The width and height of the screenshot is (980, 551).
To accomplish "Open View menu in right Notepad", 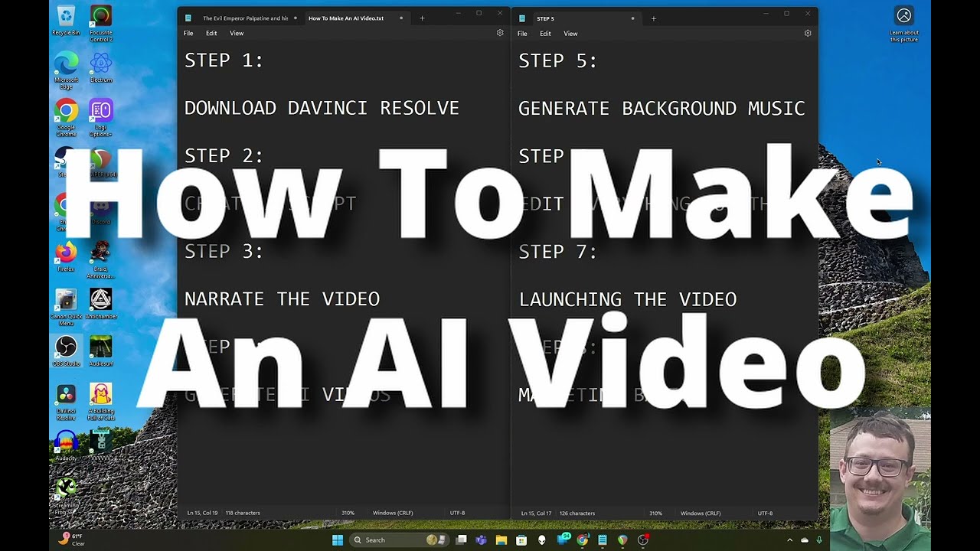I will click(x=570, y=33).
